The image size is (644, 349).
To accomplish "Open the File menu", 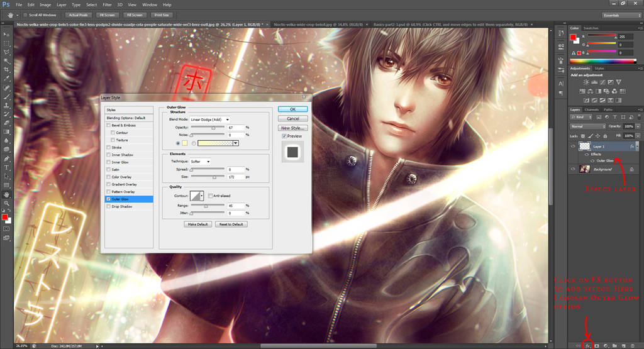I will [x=19, y=5].
